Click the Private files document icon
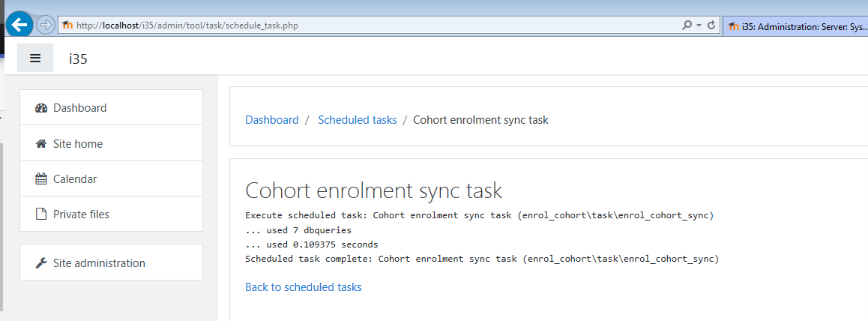868x321 pixels. [x=41, y=214]
